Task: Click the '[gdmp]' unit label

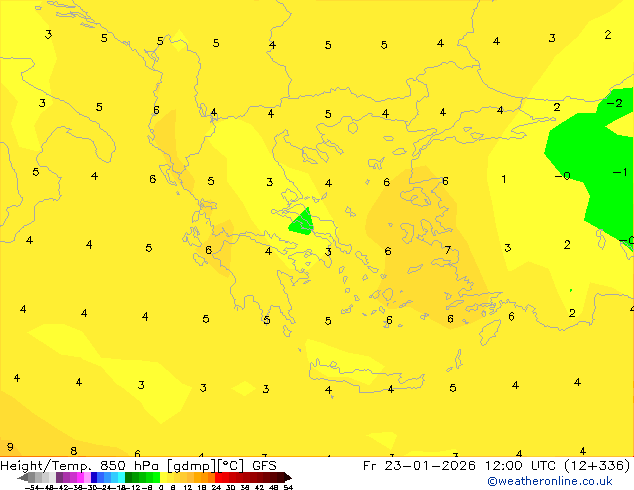Action: point(192,466)
